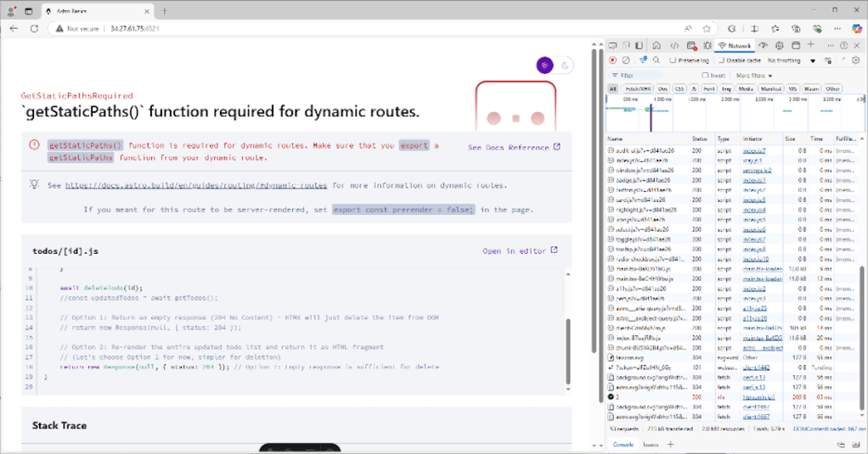Viewport: 868px width, 454px height.
Task: Tick the Invert filter checkbox
Action: tap(705, 76)
